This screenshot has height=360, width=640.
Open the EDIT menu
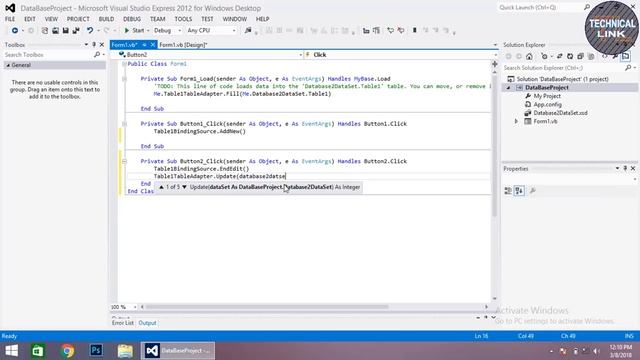[30, 19]
